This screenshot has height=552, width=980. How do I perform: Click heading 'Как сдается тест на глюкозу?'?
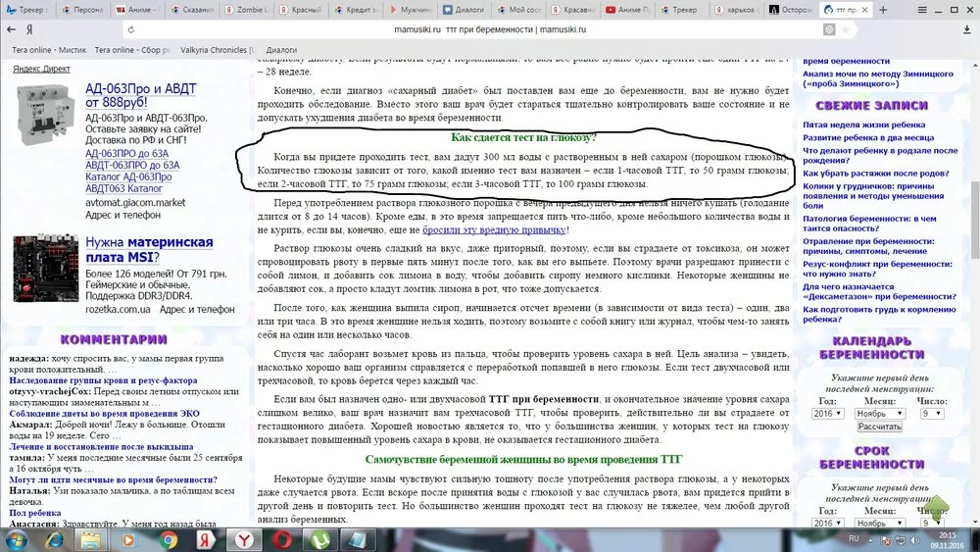[523, 137]
